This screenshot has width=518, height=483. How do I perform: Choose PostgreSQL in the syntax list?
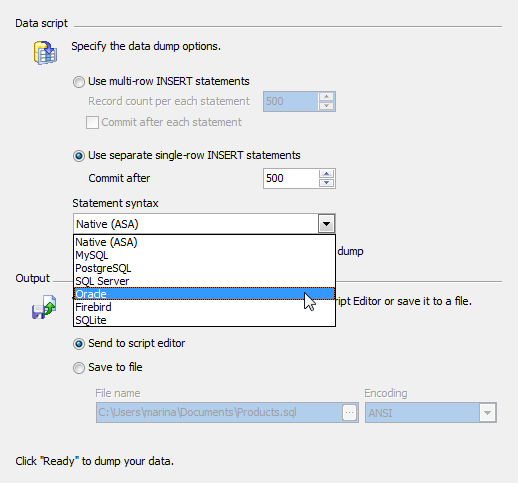(204, 268)
